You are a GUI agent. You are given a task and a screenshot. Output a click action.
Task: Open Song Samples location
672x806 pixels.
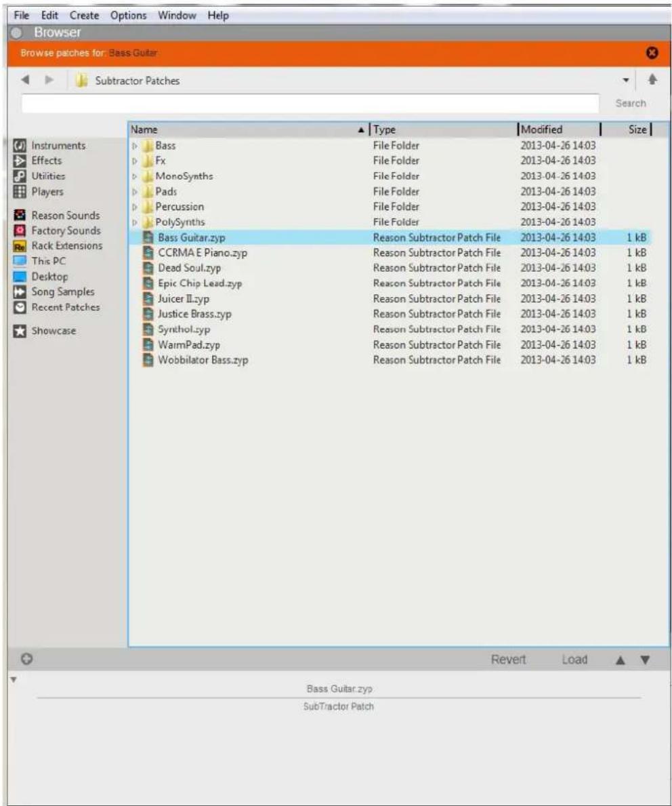[54, 292]
